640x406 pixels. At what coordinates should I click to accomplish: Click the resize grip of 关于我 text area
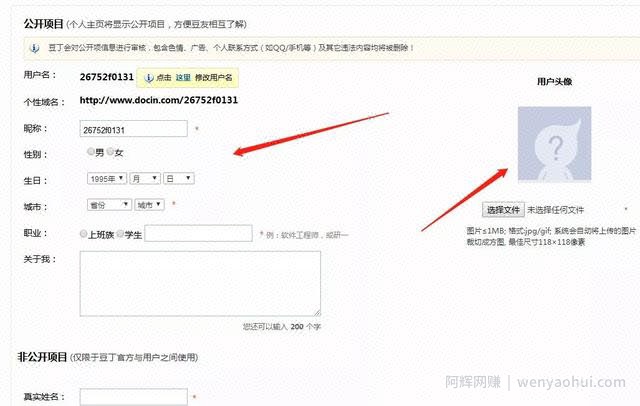pos(317,313)
